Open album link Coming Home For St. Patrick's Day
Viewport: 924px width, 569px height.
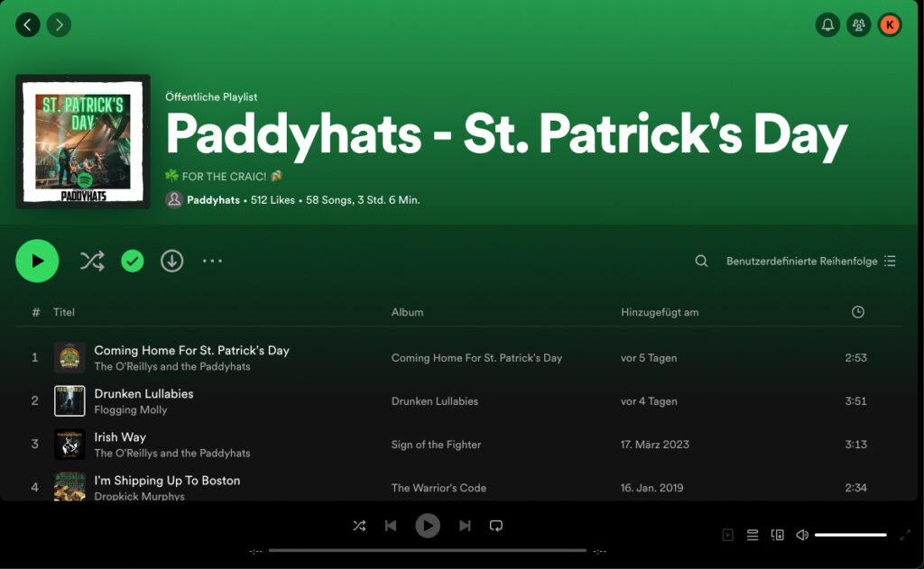click(476, 357)
